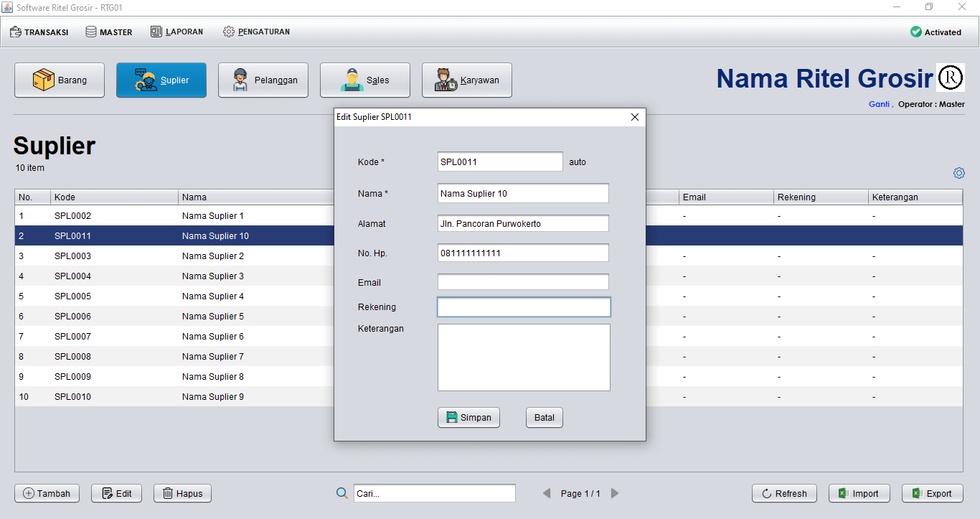
Task: Export supplier list to Excel
Action: click(932, 493)
